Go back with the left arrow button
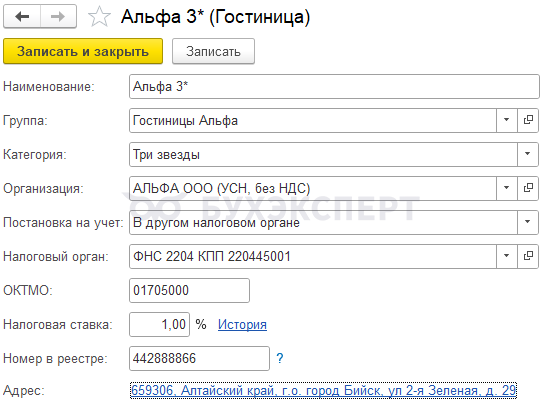The image size is (542, 418). coord(22,16)
